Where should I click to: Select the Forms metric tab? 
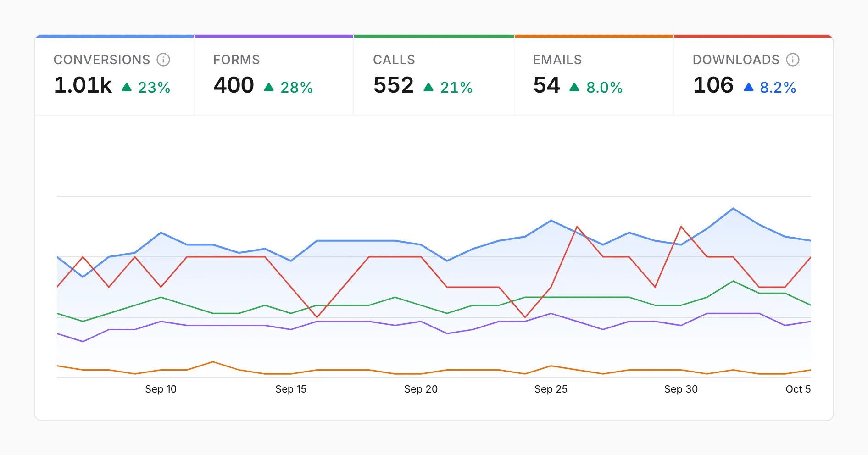274,75
